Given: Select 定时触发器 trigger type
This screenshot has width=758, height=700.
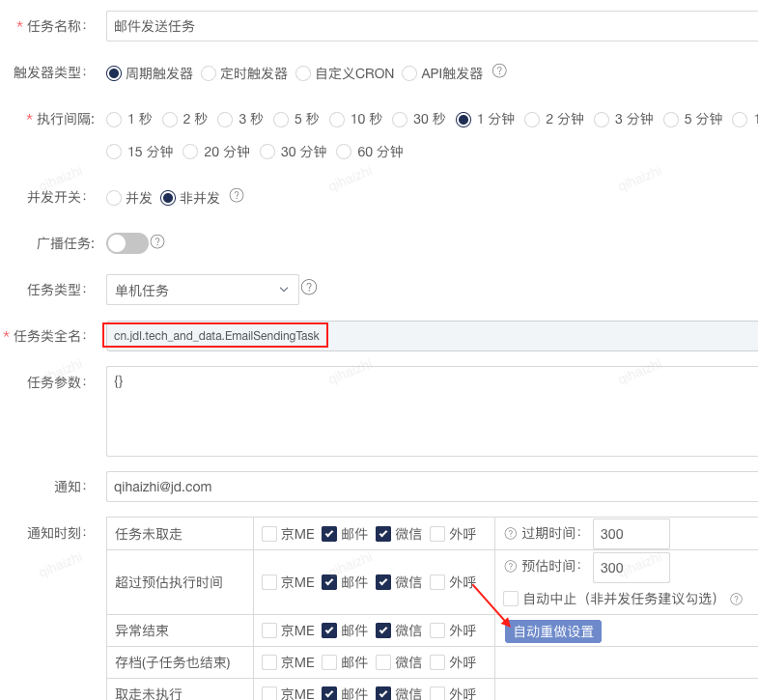Looking at the screenshot, I should coord(209,73).
